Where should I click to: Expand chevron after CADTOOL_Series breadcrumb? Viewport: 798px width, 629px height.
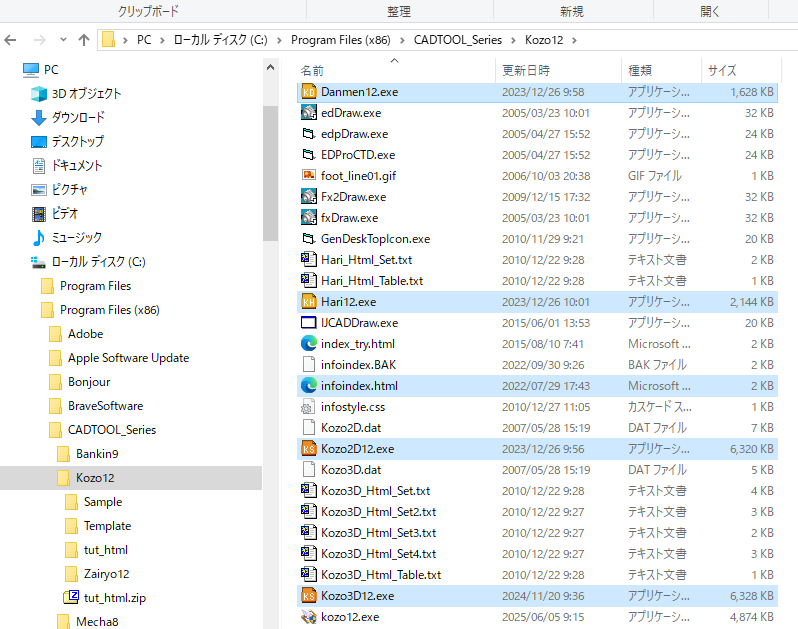click(x=513, y=40)
